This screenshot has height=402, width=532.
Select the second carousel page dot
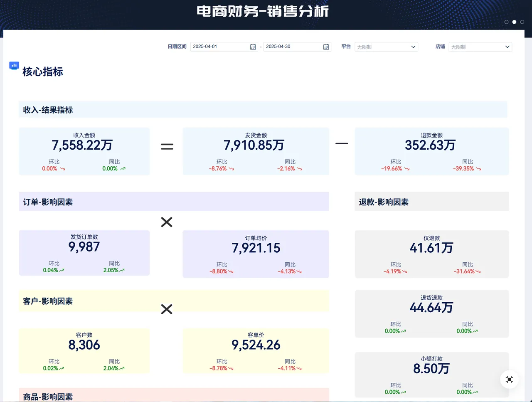click(x=514, y=22)
